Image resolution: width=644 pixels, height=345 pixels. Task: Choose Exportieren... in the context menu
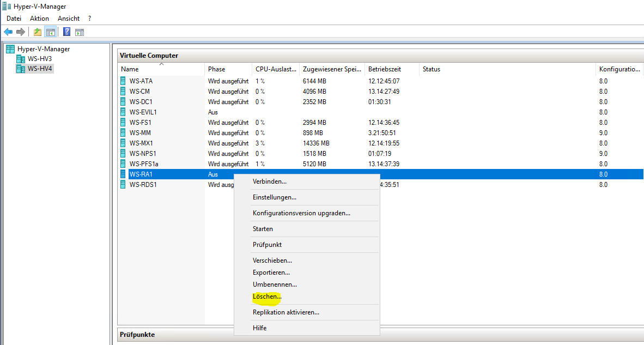[x=307, y=273]
